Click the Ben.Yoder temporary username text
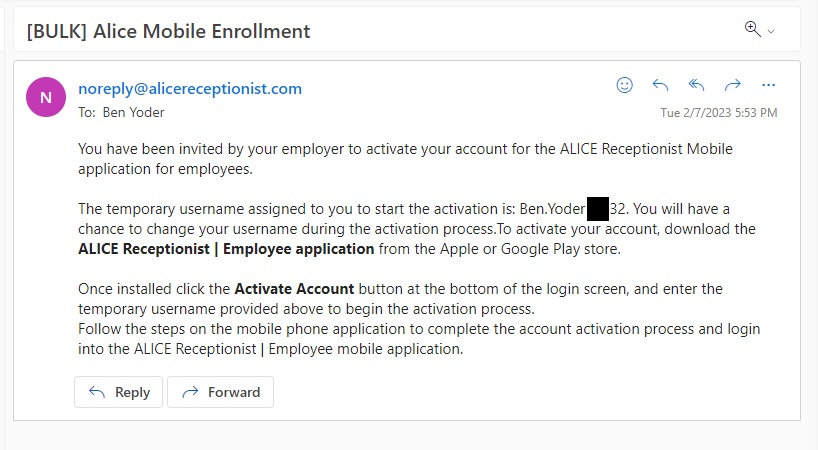 click(x=548, y=209)
